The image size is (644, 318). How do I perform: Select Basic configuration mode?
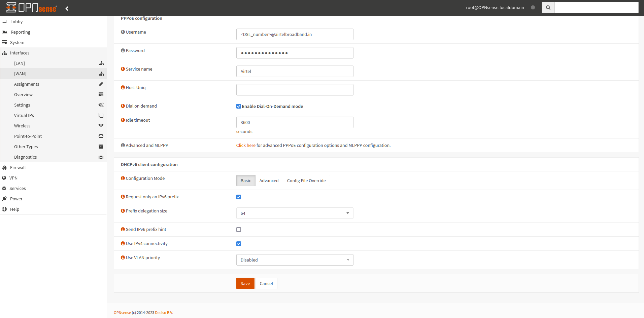click(246, 181)
